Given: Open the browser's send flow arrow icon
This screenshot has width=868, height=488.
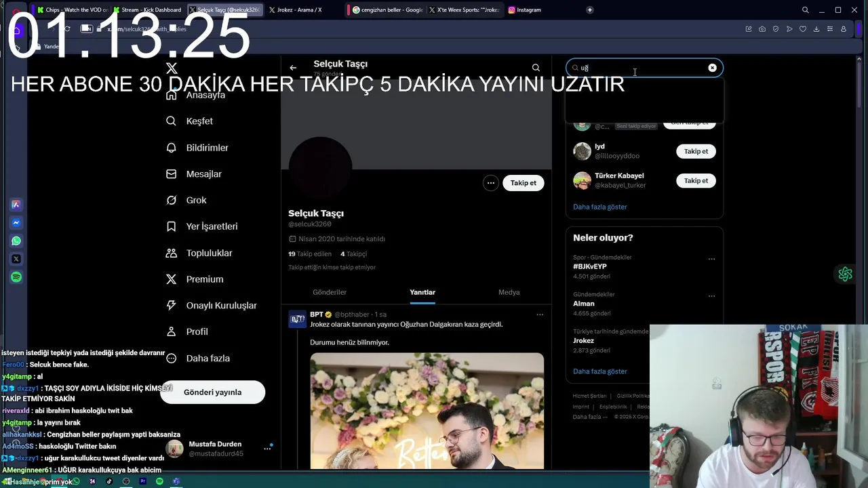Looking at the screenshot, I should click(789, 29).
